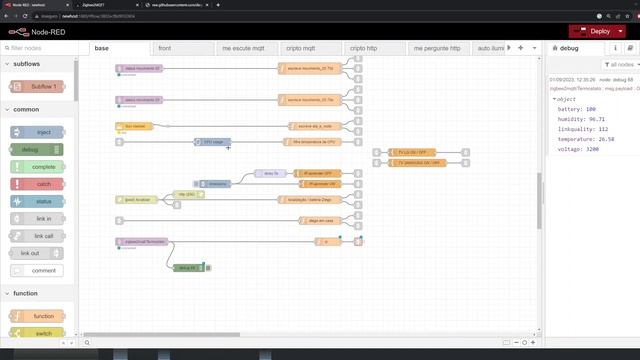
Task: Select the link in palette node
Action: [x=37, y=219]
